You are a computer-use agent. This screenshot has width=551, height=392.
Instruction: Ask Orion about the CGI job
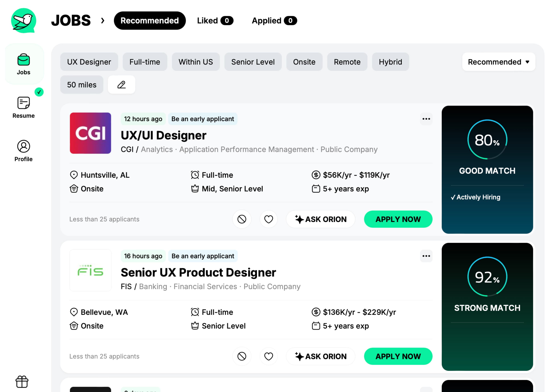coord(321,219)
